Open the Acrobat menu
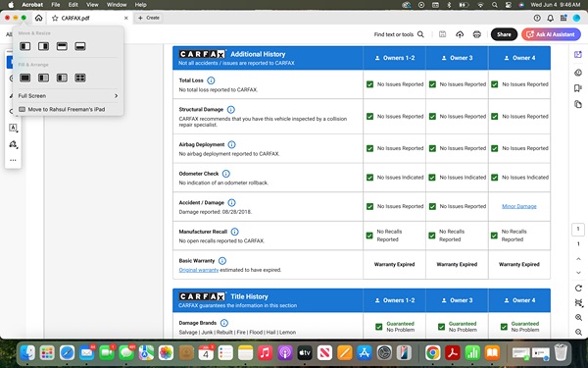This screenshot has height=368, width=588. 32,5
